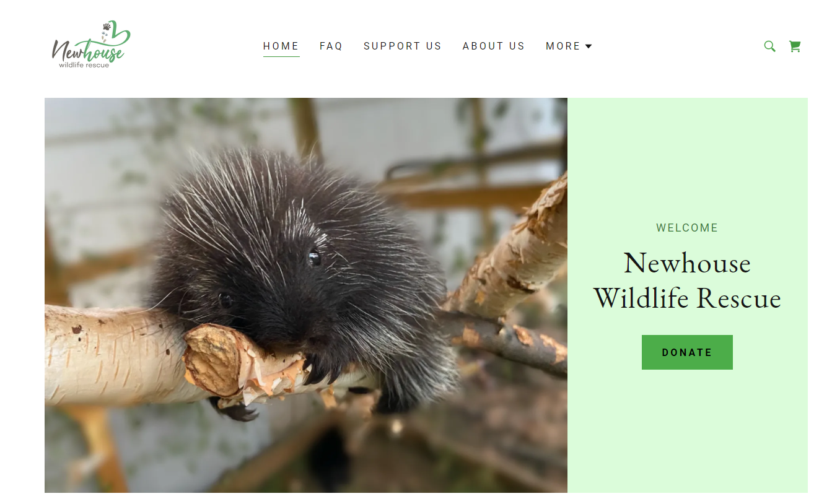Click the Newhouse heading word in the welcome panel
Viewport: 832px width, 504px height.
tap(687, 264)
